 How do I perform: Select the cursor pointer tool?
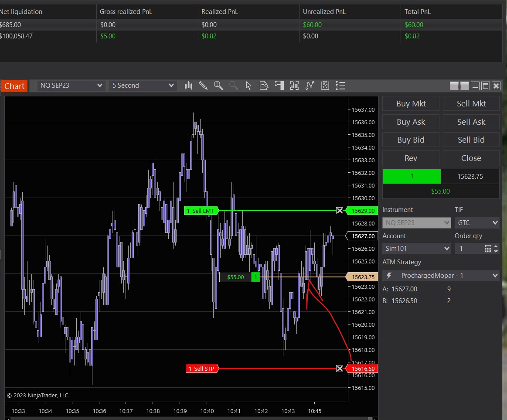(248, 86)
